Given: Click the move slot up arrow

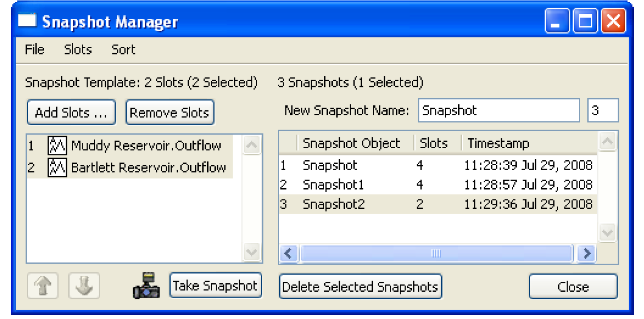Looking at the screenshot, I should pos(42,286).
